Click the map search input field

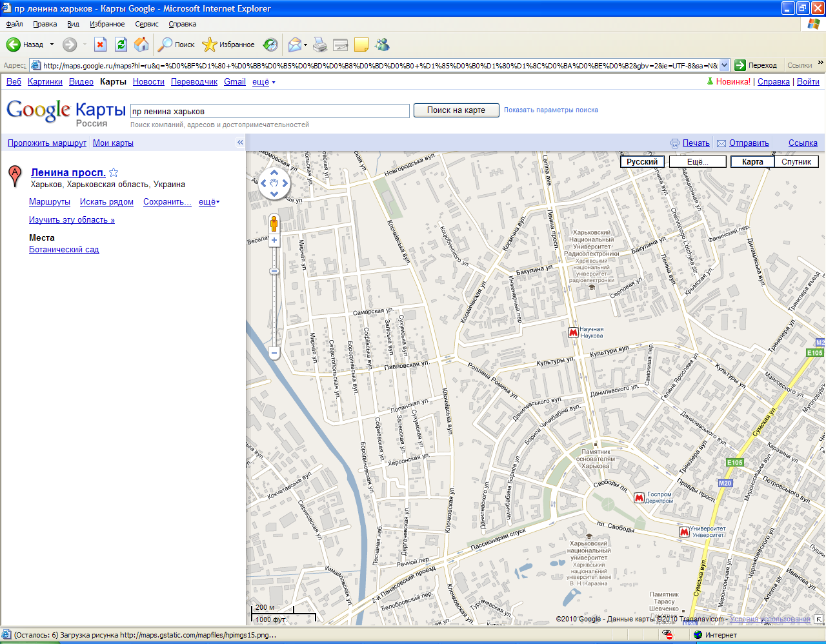pos(270,111)
